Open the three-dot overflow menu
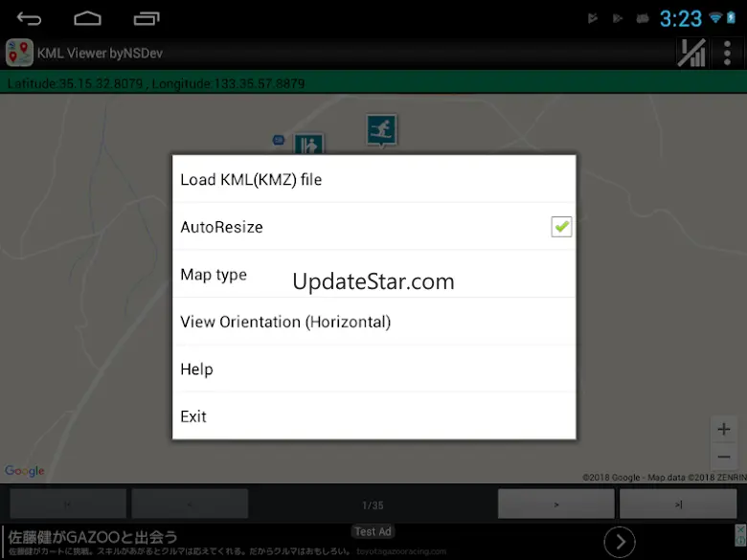This screenshot has height=560, width=747. [727, 53]
